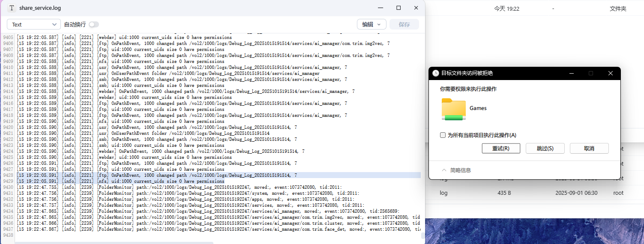Image resolution: width=644 pixels, height=244 pixels.
Task: Click the 文件夹 type cell in file manager
Action: (x=618, y=9)
